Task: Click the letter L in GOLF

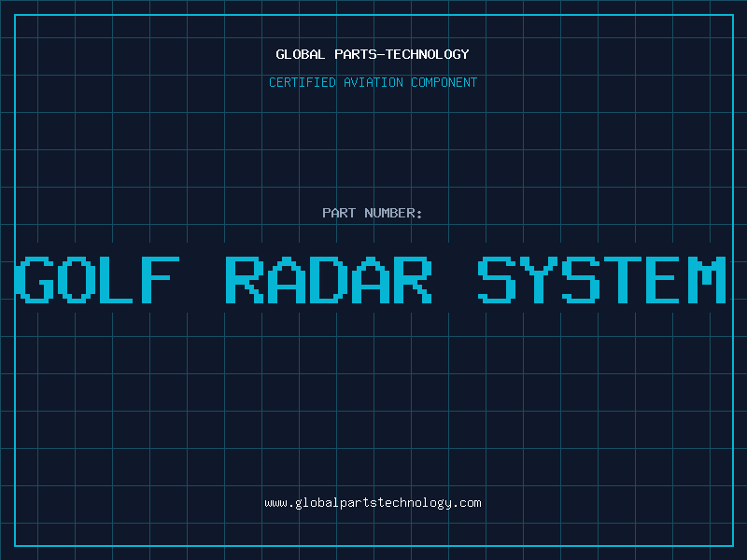Action: coord(120,280)
